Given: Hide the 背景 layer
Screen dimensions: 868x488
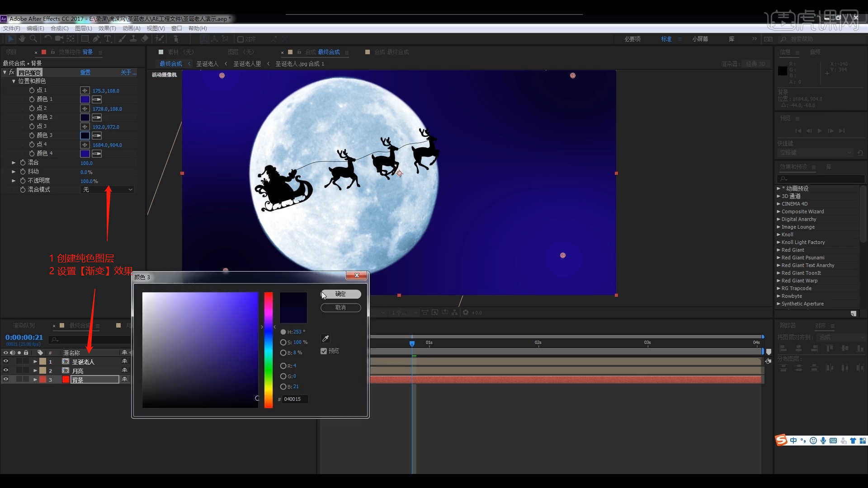Looking at the screenshot, I should (6, 380).
